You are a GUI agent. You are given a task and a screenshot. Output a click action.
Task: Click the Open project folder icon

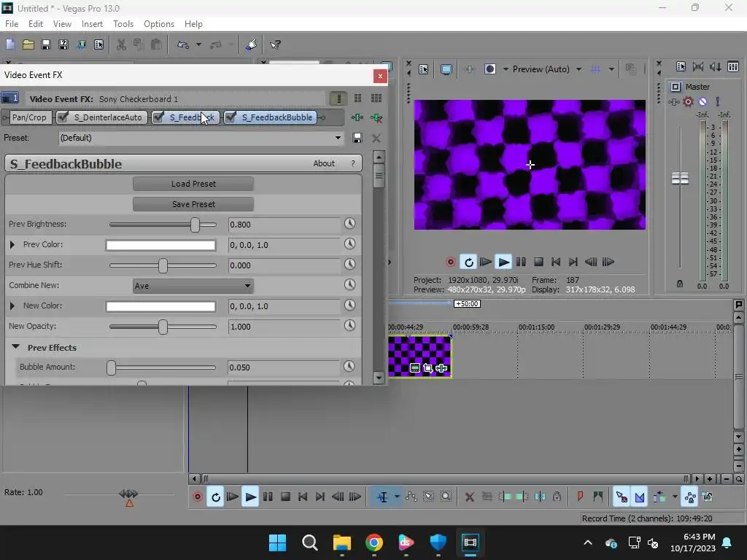click(28, 44)
